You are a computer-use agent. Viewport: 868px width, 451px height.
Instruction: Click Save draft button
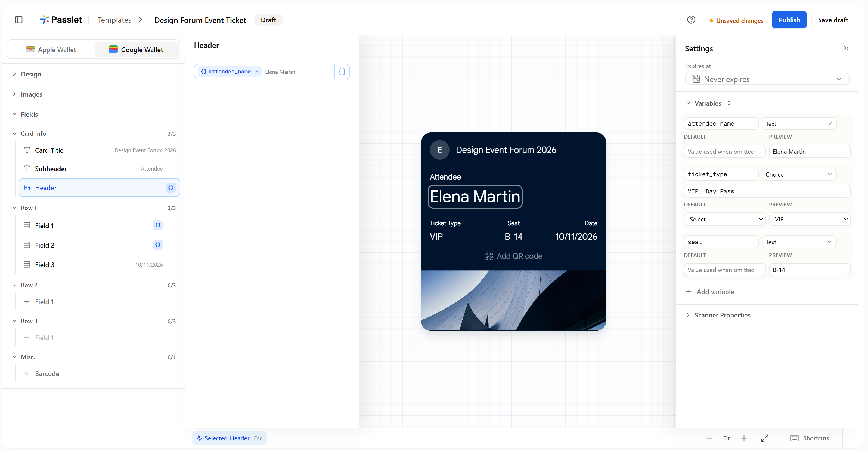833,20
